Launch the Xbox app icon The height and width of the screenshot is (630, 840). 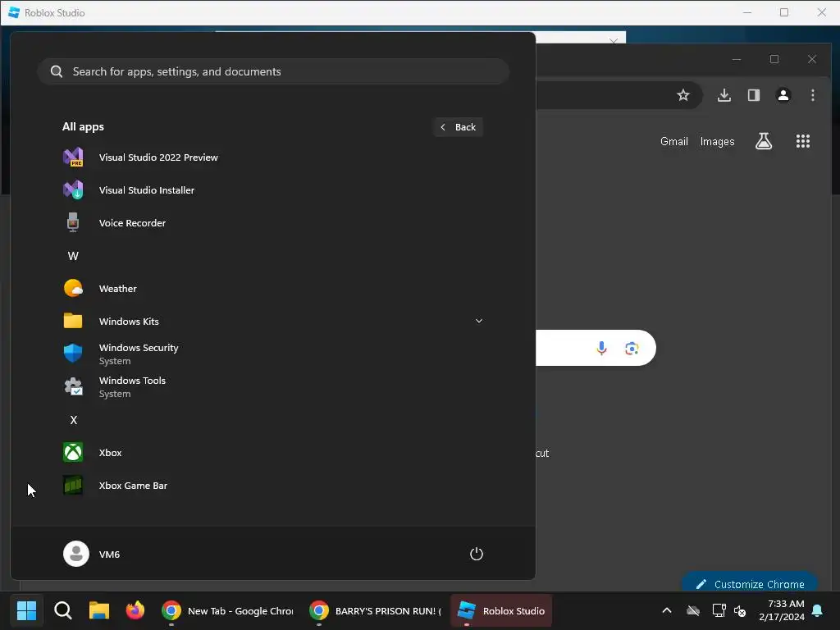[x=73, y=452]
